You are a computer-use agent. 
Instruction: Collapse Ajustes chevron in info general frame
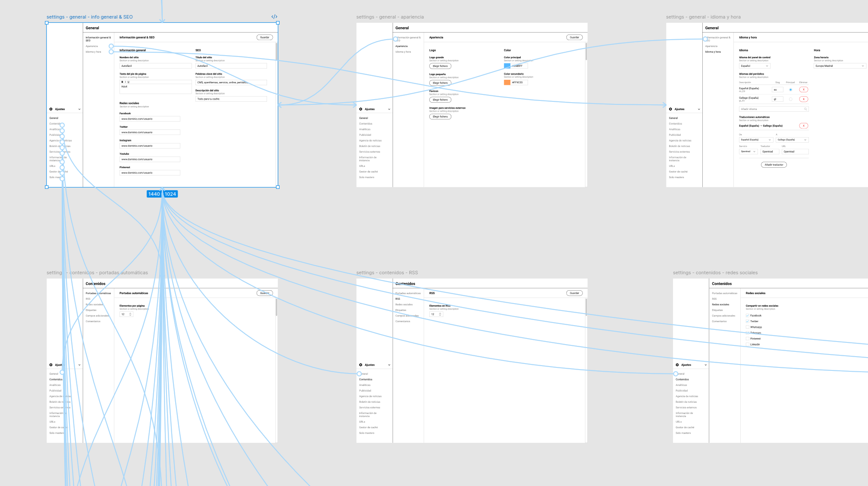79,109
